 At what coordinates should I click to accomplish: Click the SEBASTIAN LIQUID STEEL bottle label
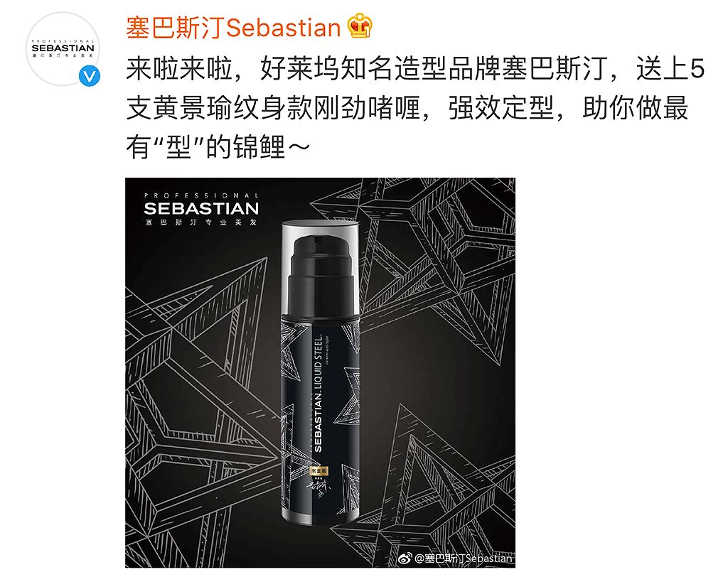pos(318,391)
